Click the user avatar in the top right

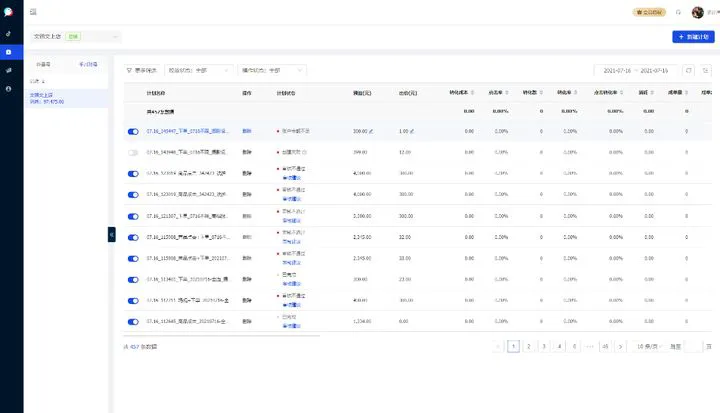click(x=698, y=12)
